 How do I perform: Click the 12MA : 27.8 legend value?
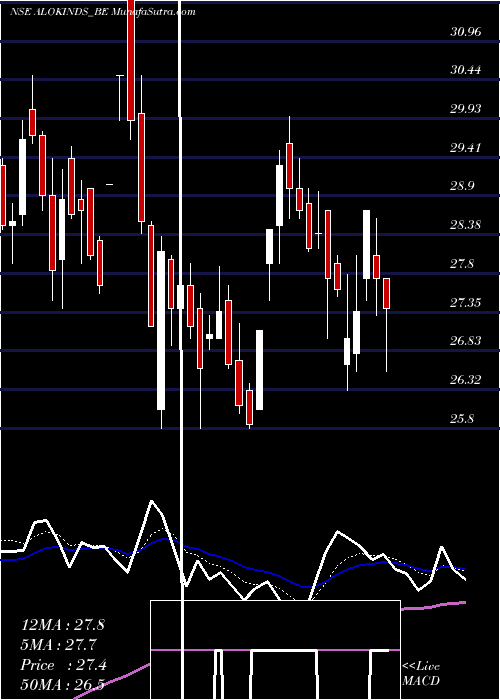click(62, 625)
